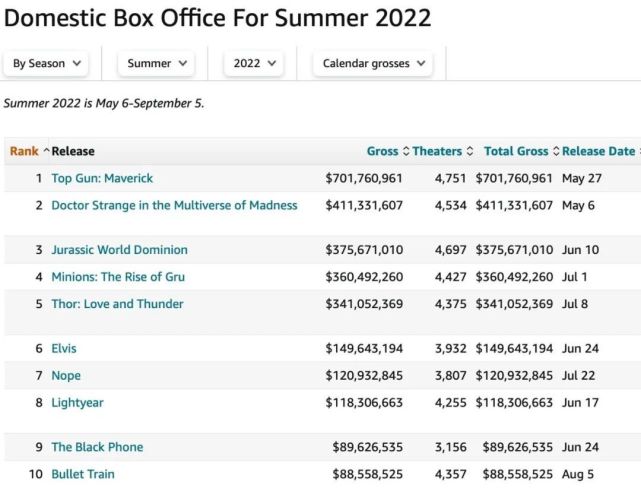
Task: Sort by the Gross column header
Action: (x=383, y=151)
